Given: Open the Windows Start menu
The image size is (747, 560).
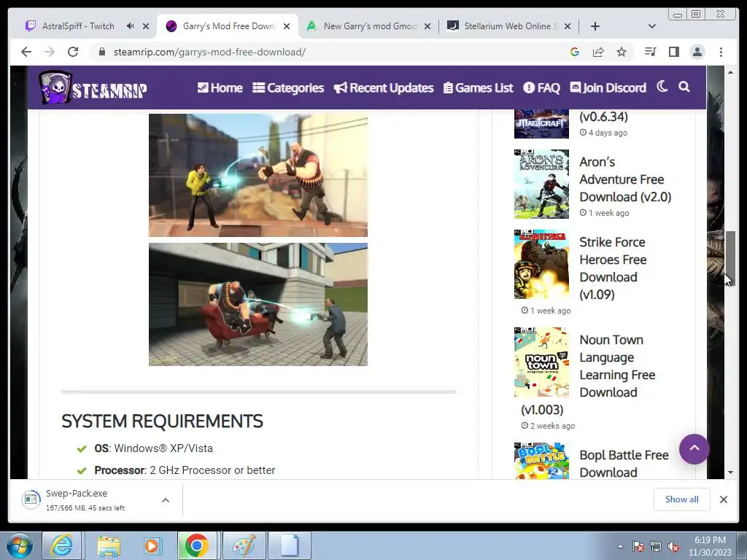Looking at the screenshot, I should point(20,545).
